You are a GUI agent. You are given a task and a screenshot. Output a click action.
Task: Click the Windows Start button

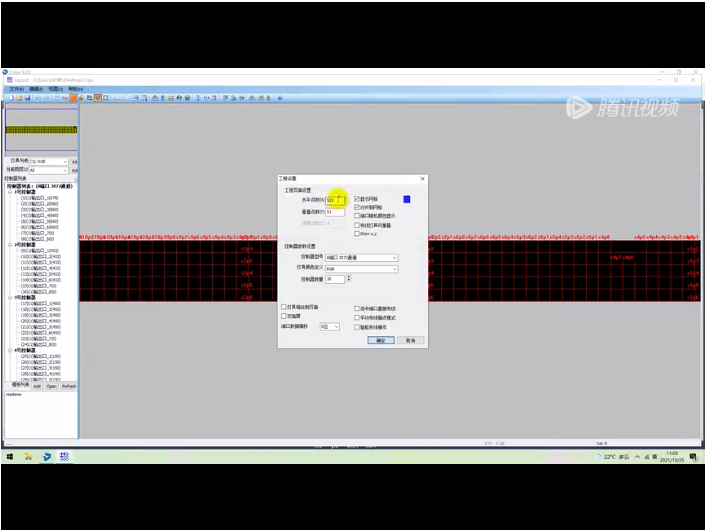coord(9,456)
